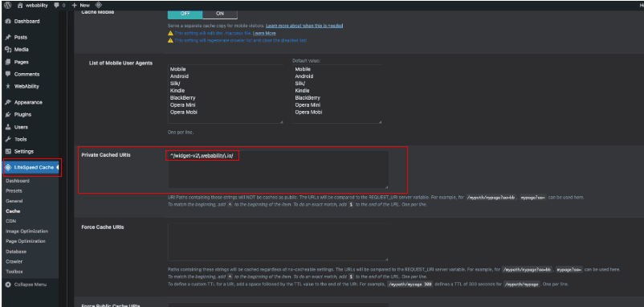Open Toolbox submenu

pos(14,272)
